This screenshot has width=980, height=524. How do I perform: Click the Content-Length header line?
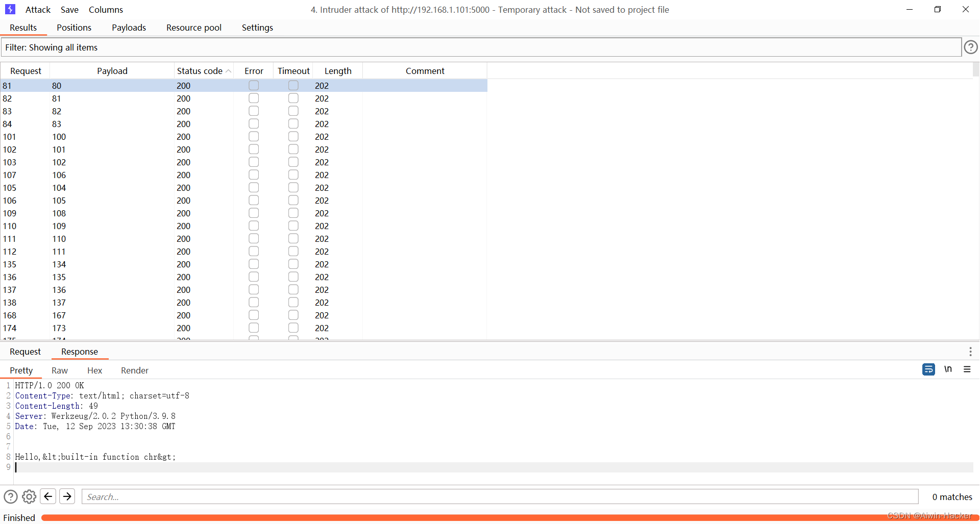[56, 406]
